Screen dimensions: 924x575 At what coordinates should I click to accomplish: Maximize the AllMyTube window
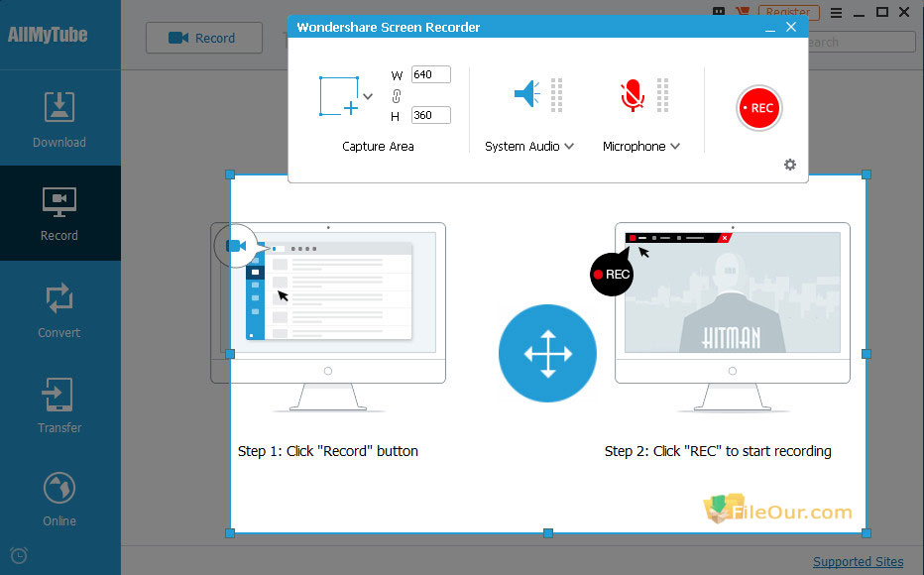pyautogui.click(x=882, y=12)
